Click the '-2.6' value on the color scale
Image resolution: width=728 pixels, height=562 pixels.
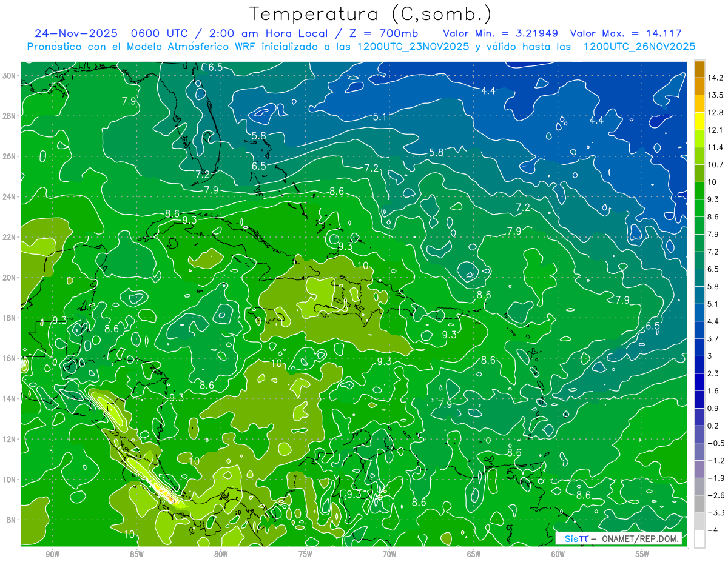716,495
